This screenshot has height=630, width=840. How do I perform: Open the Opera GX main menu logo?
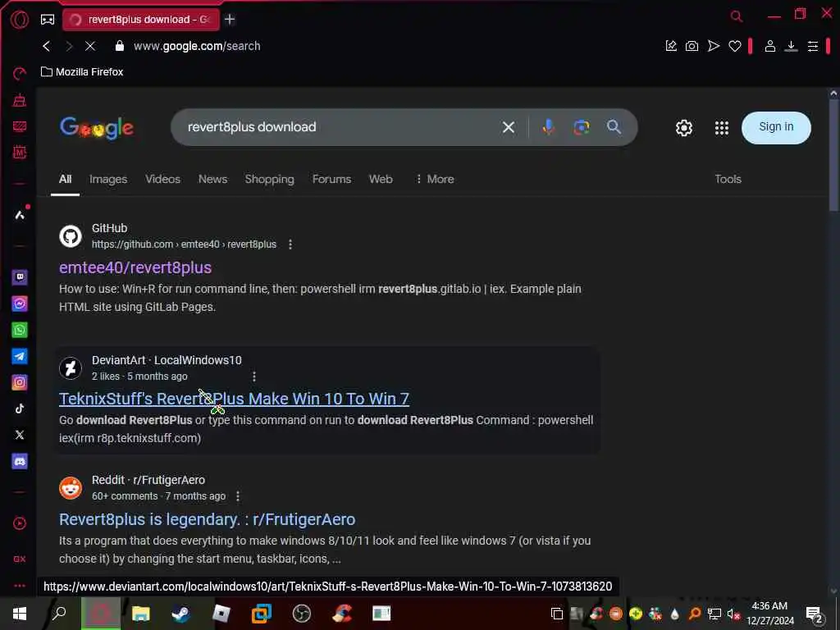click(20, 20)
